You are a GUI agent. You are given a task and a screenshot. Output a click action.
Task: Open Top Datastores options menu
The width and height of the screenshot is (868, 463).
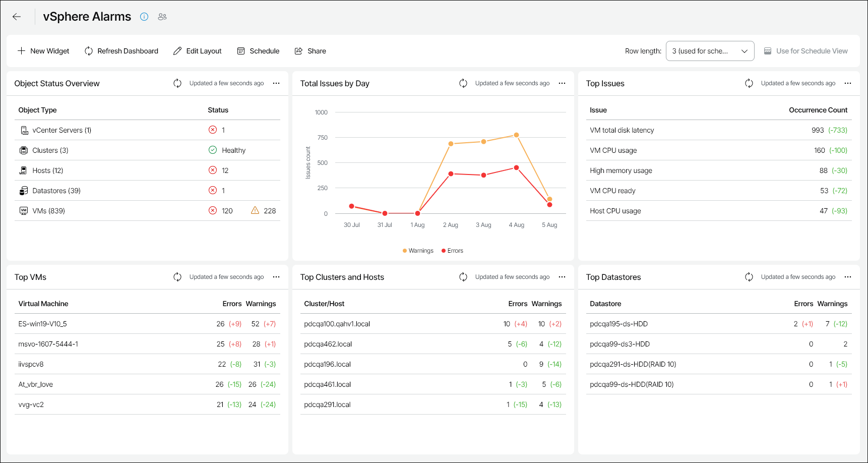(x=848, y=277)
